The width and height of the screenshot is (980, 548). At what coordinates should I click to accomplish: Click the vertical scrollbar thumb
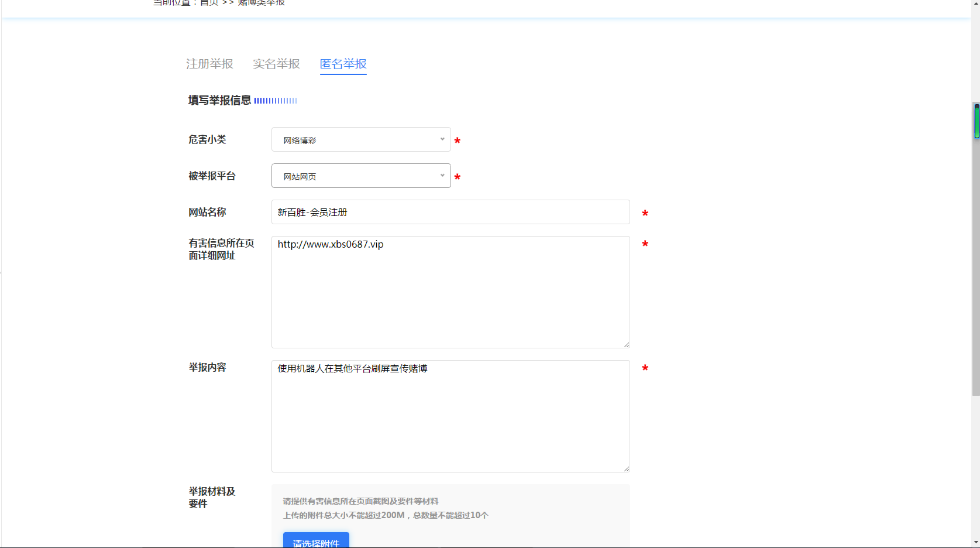coord(975,121)
